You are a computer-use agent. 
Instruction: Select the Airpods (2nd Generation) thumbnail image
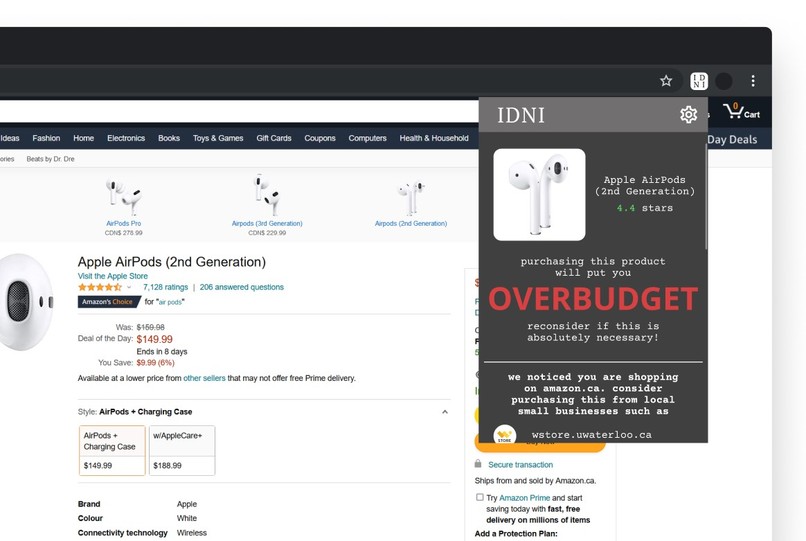click(x=410, y=198)
